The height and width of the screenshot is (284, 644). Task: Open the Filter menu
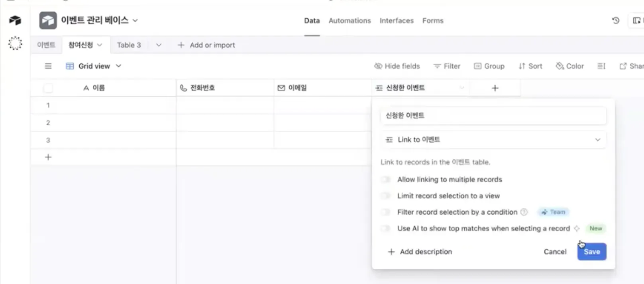tap(447, 66)
